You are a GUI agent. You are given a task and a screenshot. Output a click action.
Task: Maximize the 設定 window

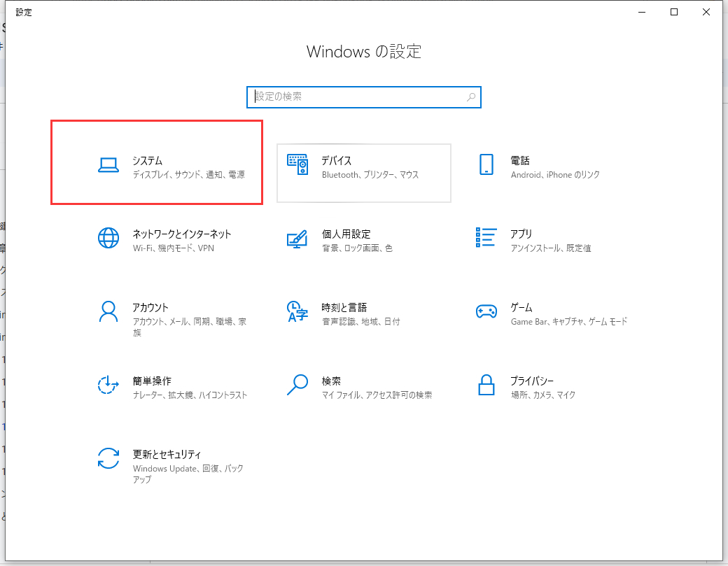(674, 12)
